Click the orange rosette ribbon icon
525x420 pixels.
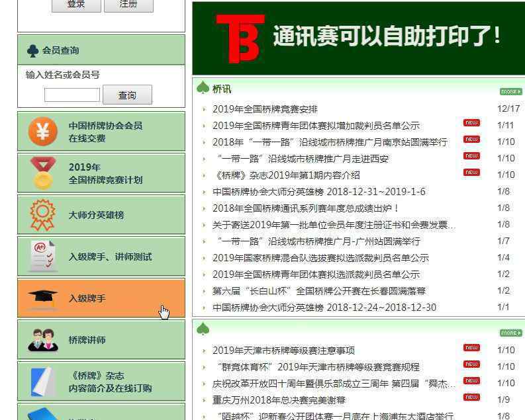coord(42,215)
